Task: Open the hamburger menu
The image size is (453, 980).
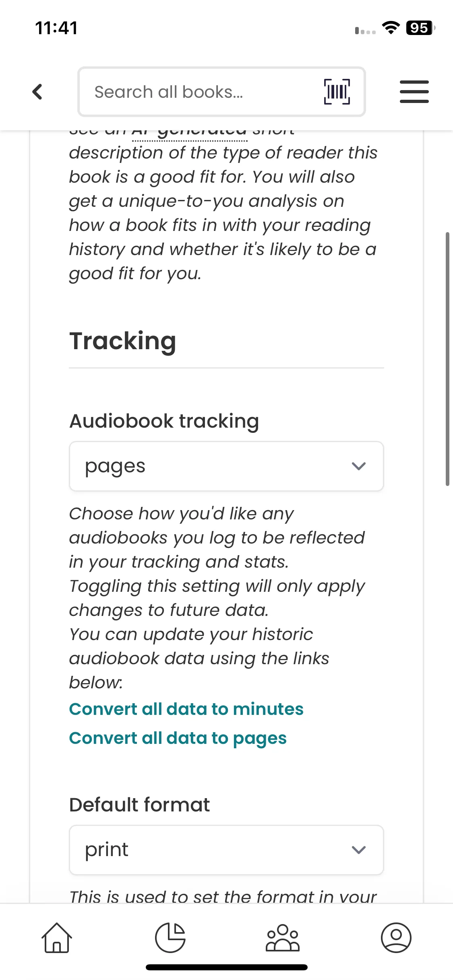Action: pos(414,92)
